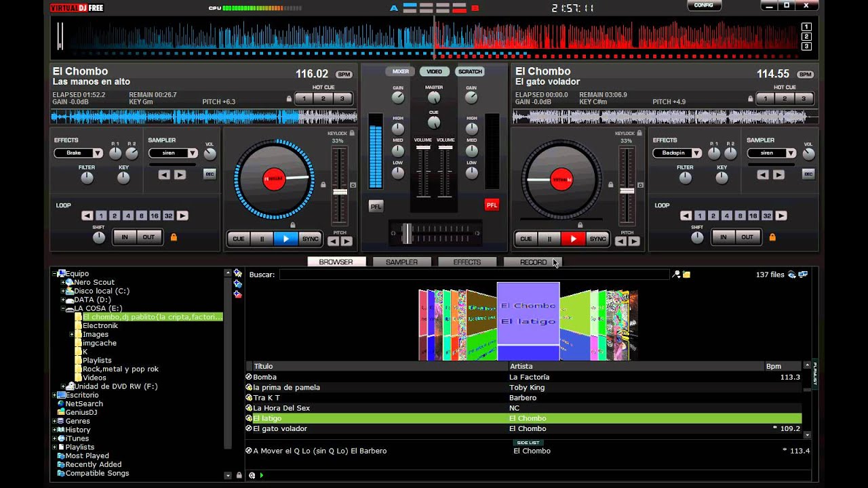The image size is (868, 488).
Task: Switch to the SAMPLER tab
Action: click(x=401, y=262)
